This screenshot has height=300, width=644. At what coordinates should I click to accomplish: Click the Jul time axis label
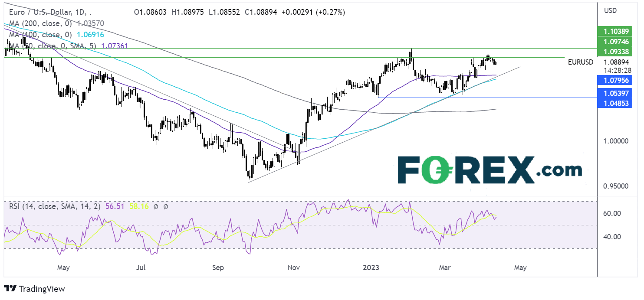pos(141,268)
